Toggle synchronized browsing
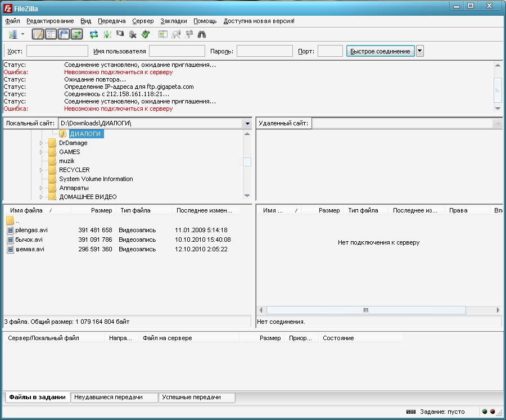506x420 pixels. point(189,34)
